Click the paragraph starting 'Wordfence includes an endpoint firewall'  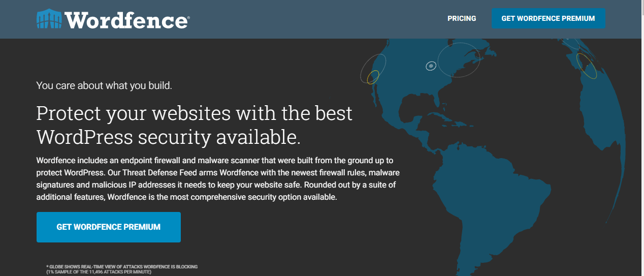point(218,178)
